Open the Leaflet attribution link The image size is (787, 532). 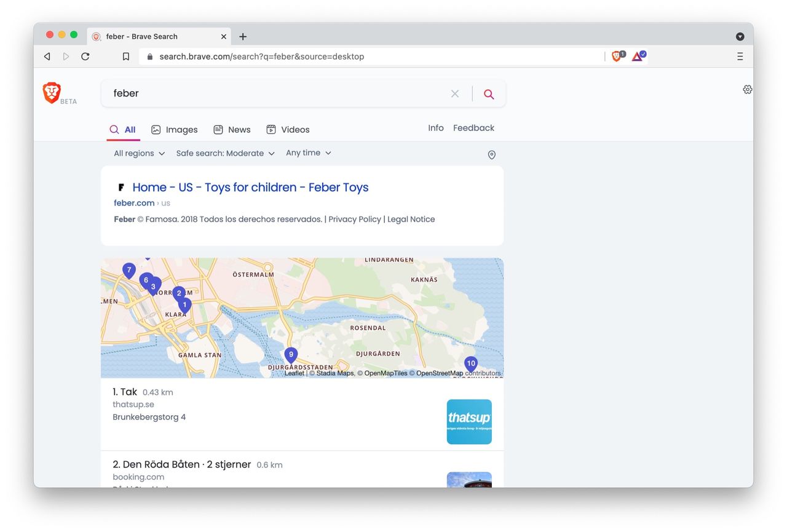[x=295, y=373]
